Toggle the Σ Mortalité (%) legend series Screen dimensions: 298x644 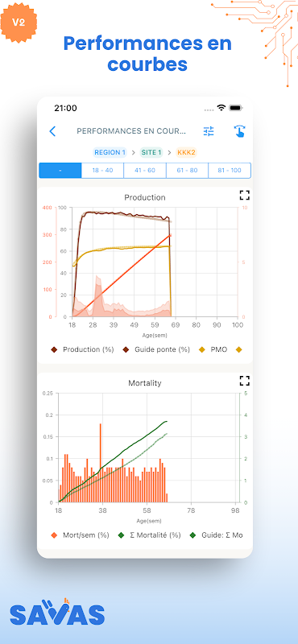150,535
